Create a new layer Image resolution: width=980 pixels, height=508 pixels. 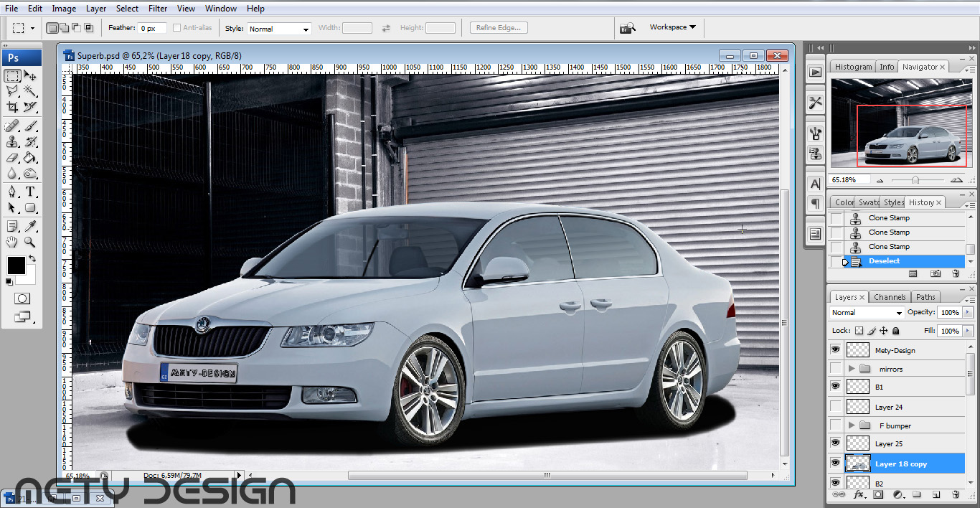[936, 494]
